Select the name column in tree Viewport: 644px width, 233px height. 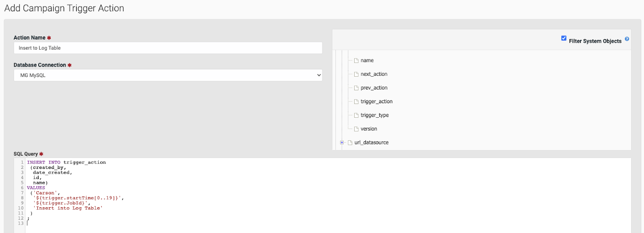tap(367, 60)
